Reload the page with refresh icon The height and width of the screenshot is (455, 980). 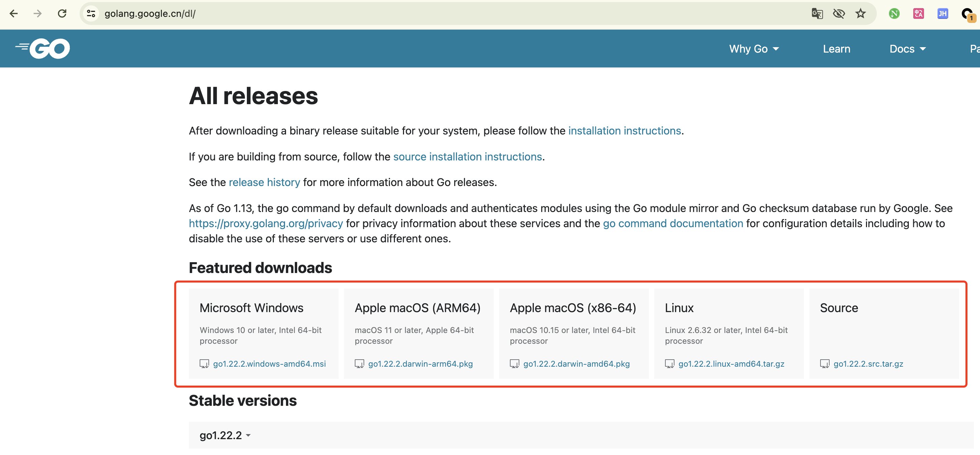pos(62,14)
